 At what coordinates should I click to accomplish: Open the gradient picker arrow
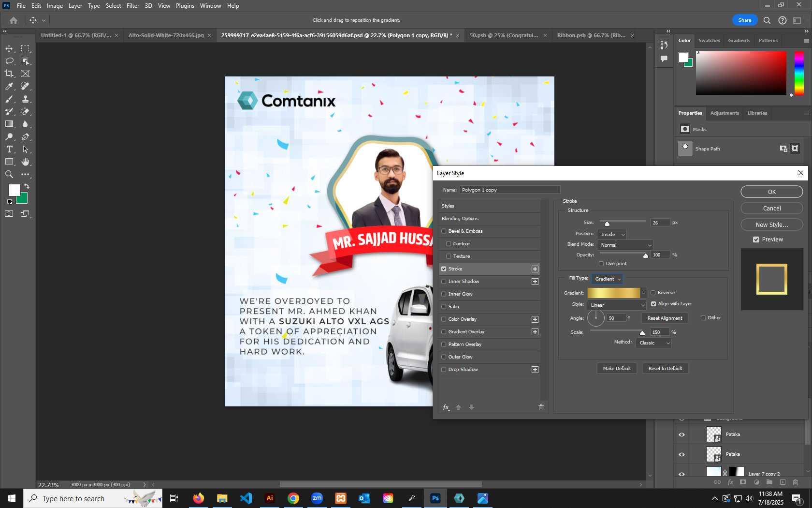pos(643,293)
